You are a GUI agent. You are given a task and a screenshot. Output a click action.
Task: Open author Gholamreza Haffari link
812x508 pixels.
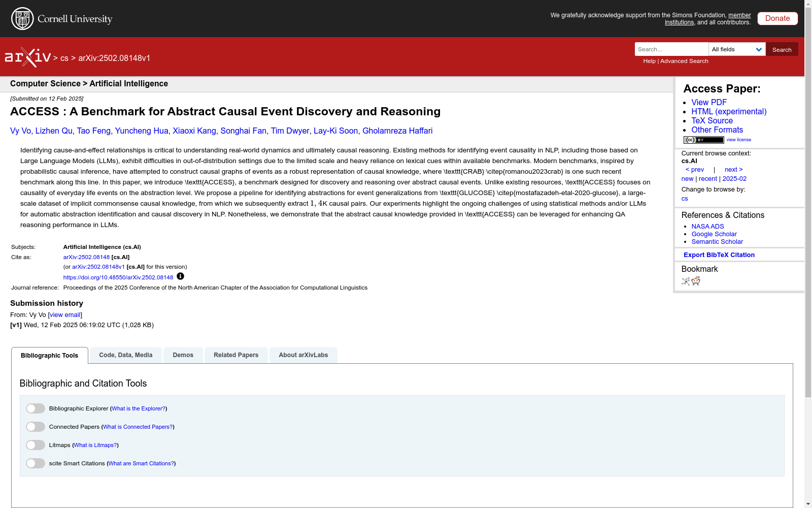click(397, 131)
